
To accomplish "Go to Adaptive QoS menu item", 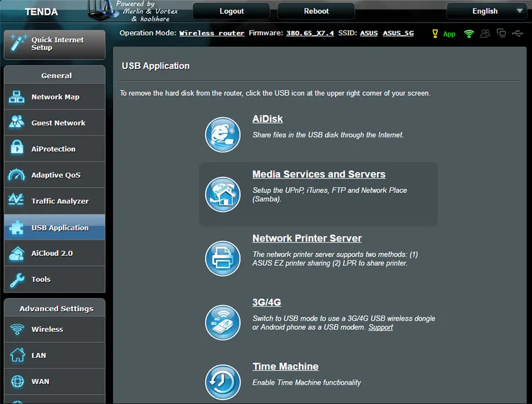I will tap(56, 175).
